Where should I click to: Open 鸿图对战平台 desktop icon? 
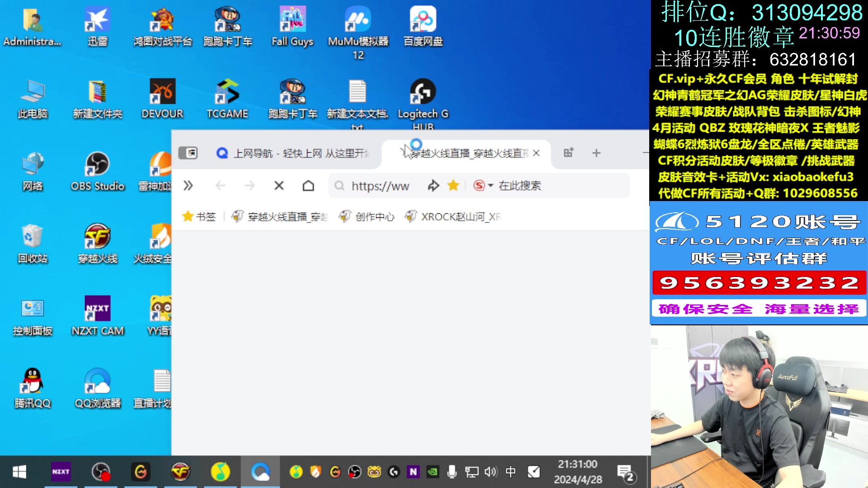click(162, 27)
